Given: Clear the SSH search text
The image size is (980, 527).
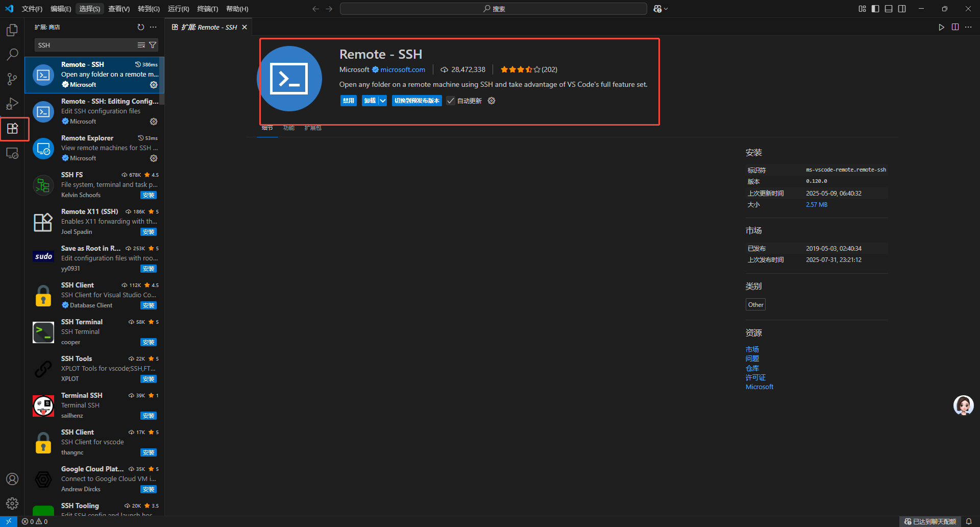Looking at the screenshot, I should coord(141,45).
